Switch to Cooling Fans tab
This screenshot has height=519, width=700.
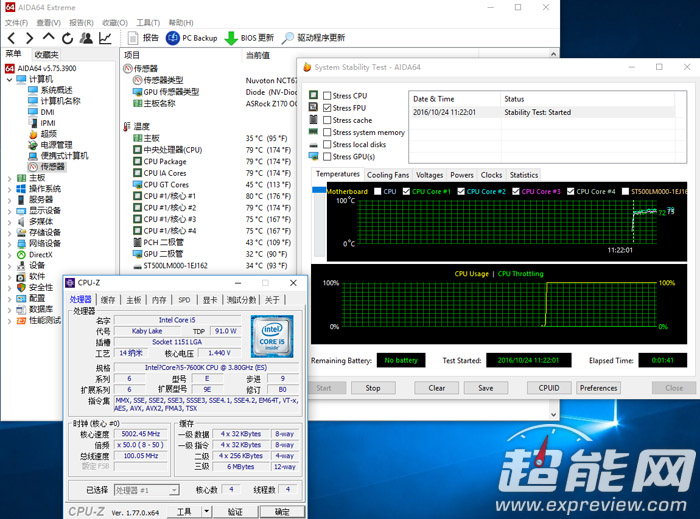tap(388, 175)
